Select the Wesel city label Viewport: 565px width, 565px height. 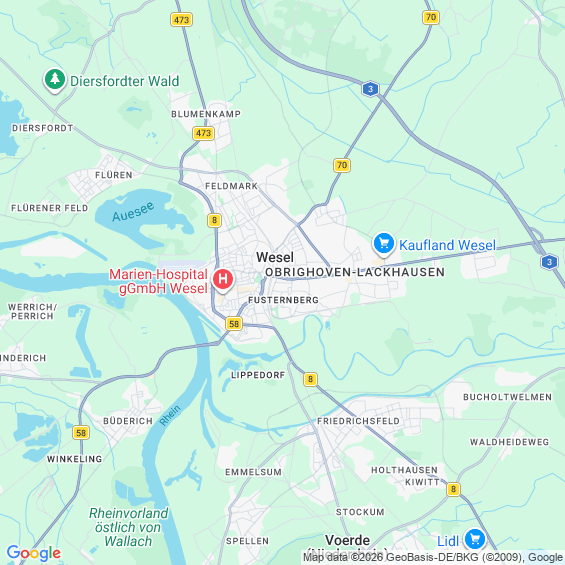[x=275, y=257]
